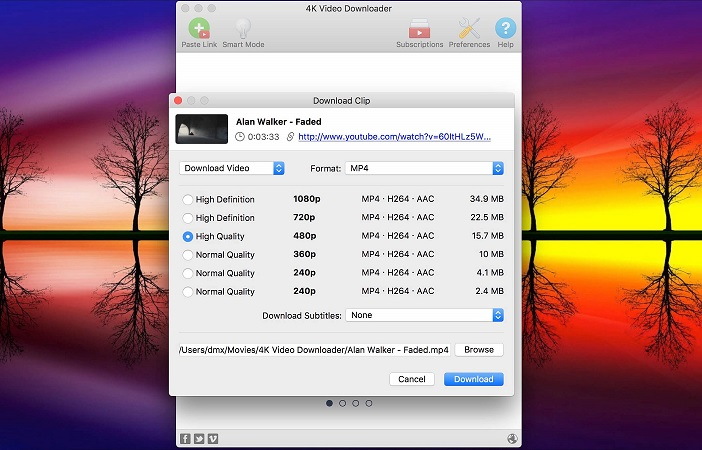Image resolution: width=702 pixels, height=450 pixels.
Task: Click the blue Download button
Action: point(474,379)
